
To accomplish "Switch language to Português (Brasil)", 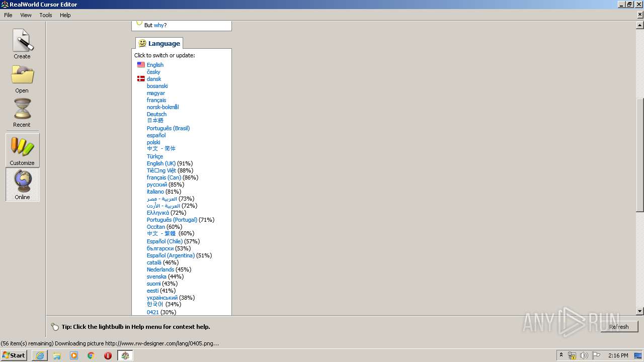I will [x=168, y=128].
